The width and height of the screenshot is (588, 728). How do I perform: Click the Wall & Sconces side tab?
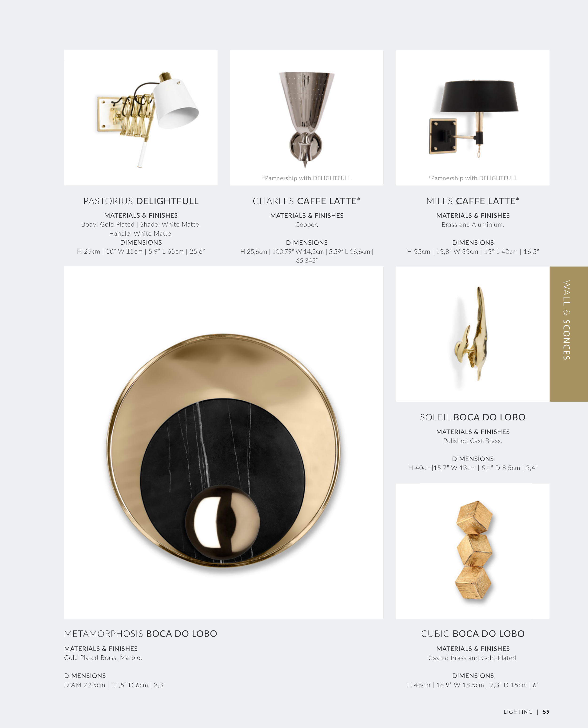[x=569, y=334]
